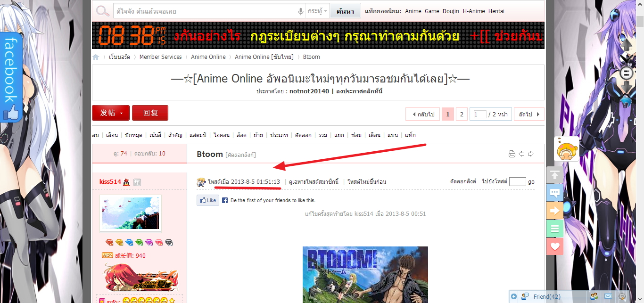644x303 pixels.
Task: Click the microphone voice search icon
Action: pos(301,11)
